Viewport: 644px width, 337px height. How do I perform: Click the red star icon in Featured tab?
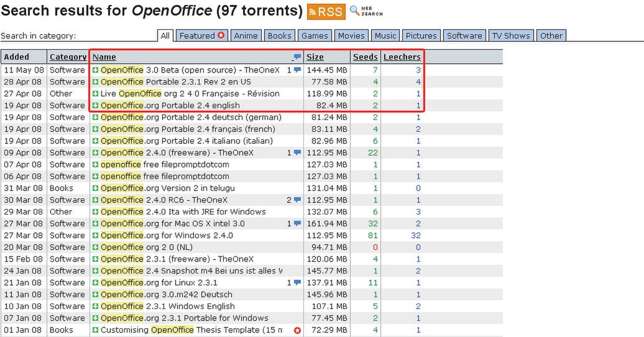click(x=221, y=35)
